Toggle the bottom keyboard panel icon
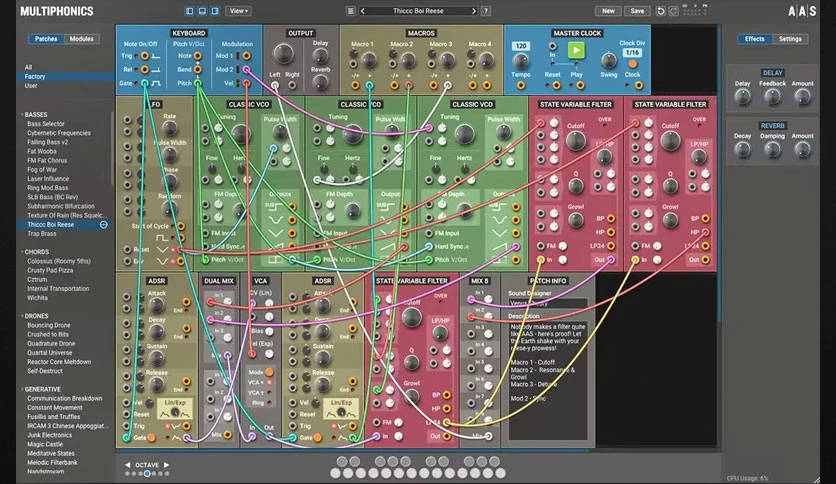The width and height of the screenshot is (836, 484). pos(203,11)
